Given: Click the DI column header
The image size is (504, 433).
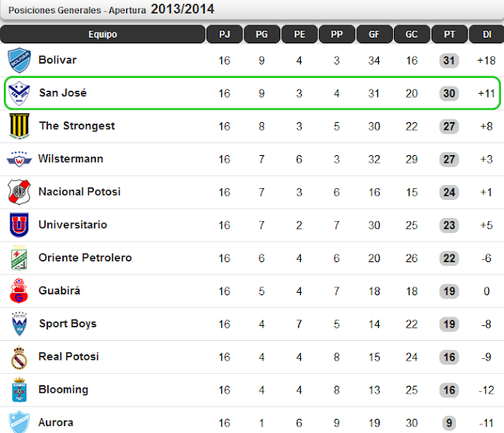Looking at the screenshot, I should [487, 34].
